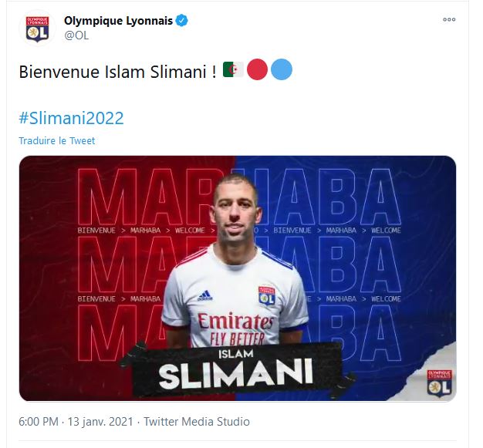Open the Islam Slimani welcome image

tap(238, 278)
